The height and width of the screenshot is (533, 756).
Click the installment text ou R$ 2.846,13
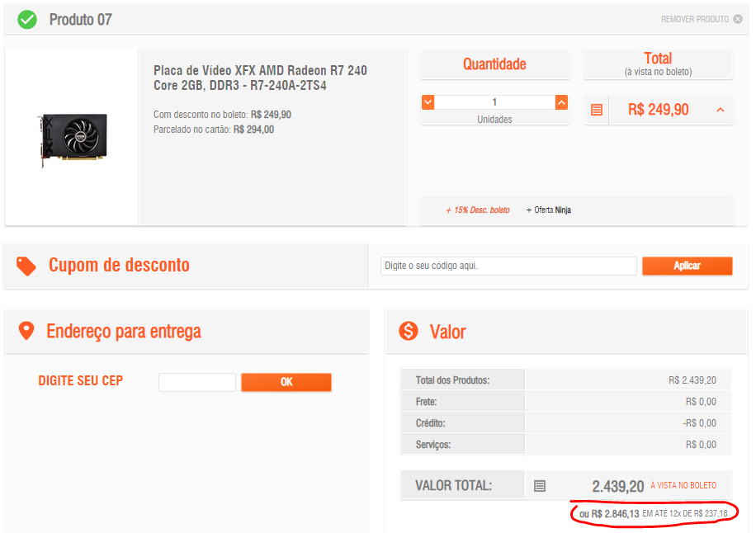pos(609,514)
